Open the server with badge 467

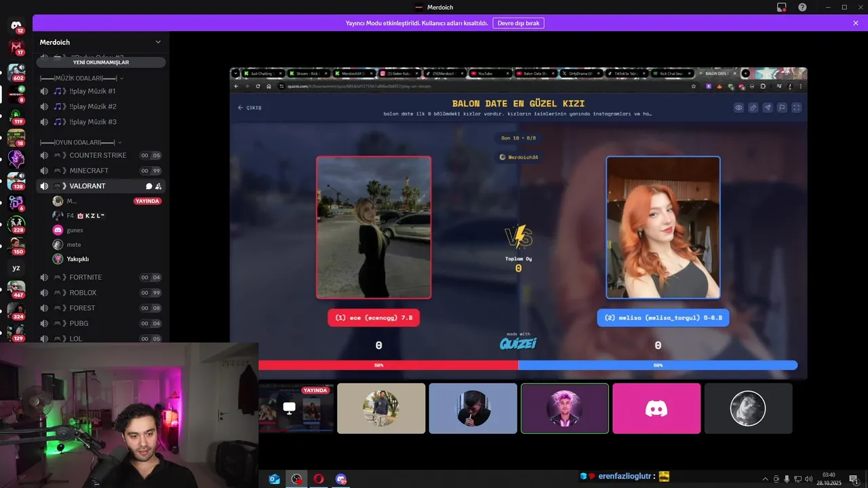click(x=16, y=289)
